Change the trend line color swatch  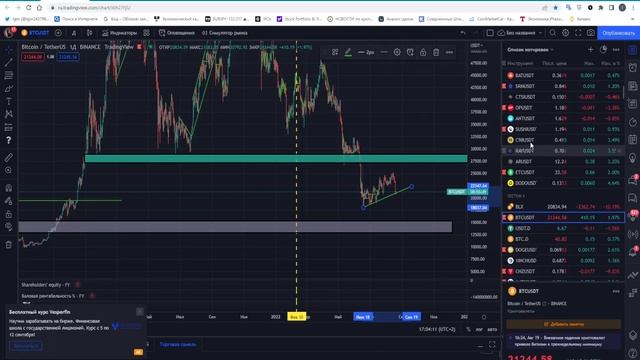(348, 52)
